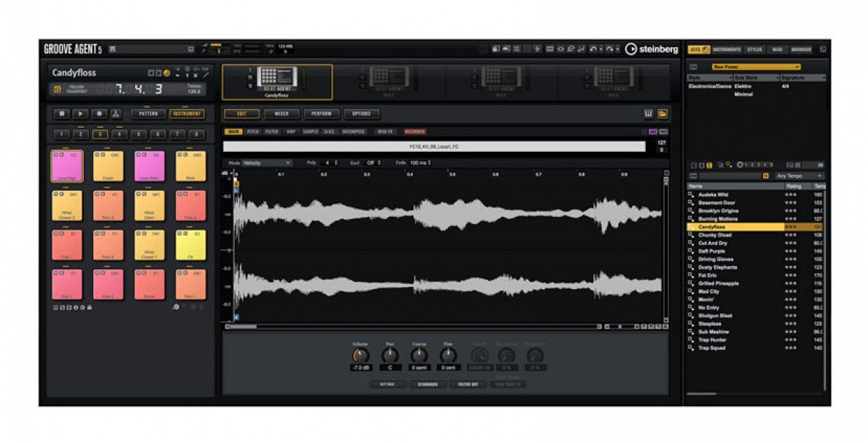Select pad group 5
868x443 pixels.
point(139,134)
